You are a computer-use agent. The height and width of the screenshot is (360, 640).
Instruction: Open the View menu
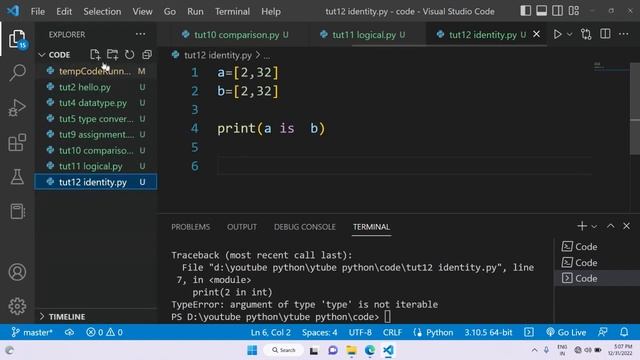click(x=142, y=11)
